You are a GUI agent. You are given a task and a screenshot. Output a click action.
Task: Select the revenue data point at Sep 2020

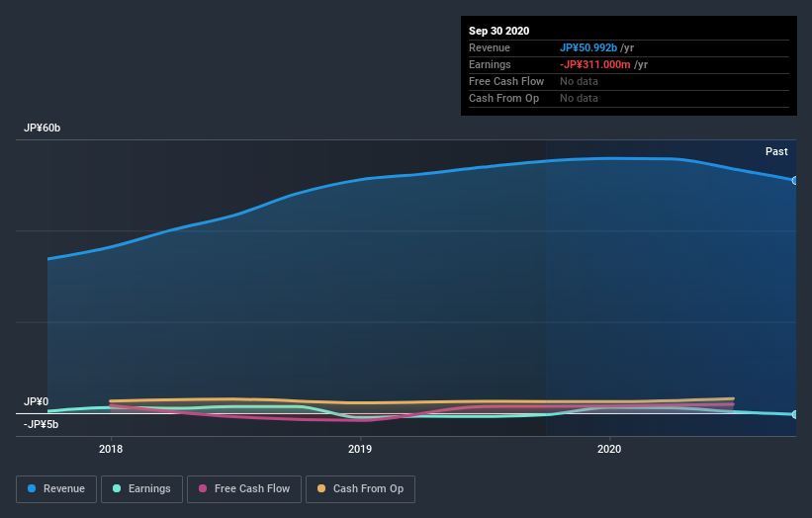pos(794,181)
